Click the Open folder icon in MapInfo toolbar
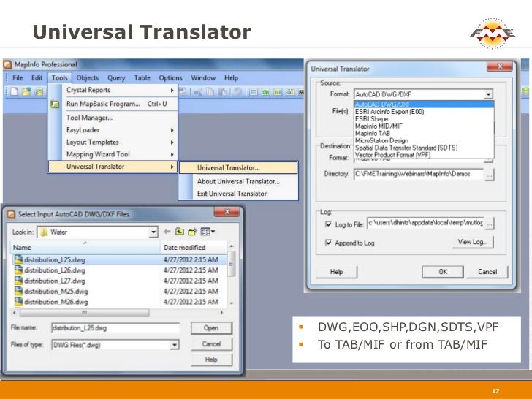Image resolution: width=532 pixels, height=399 pixels. (x=26, y=91)
